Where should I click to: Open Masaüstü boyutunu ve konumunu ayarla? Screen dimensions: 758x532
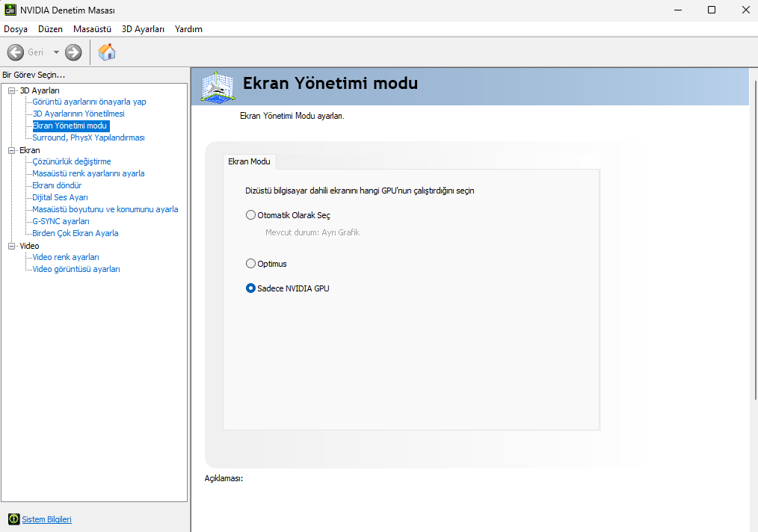(x=105, y=209)
